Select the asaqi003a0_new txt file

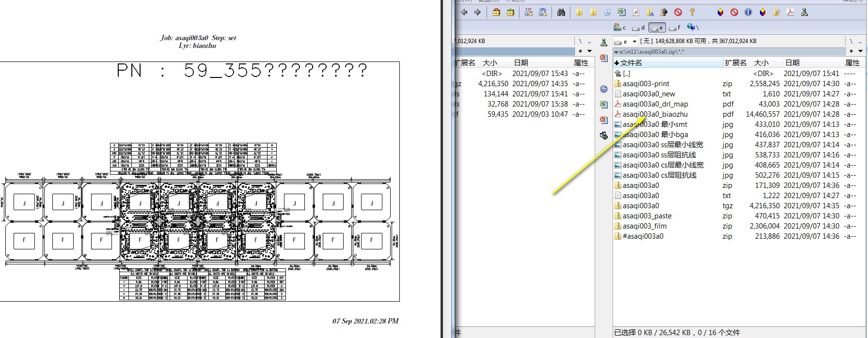click(739, 94)
